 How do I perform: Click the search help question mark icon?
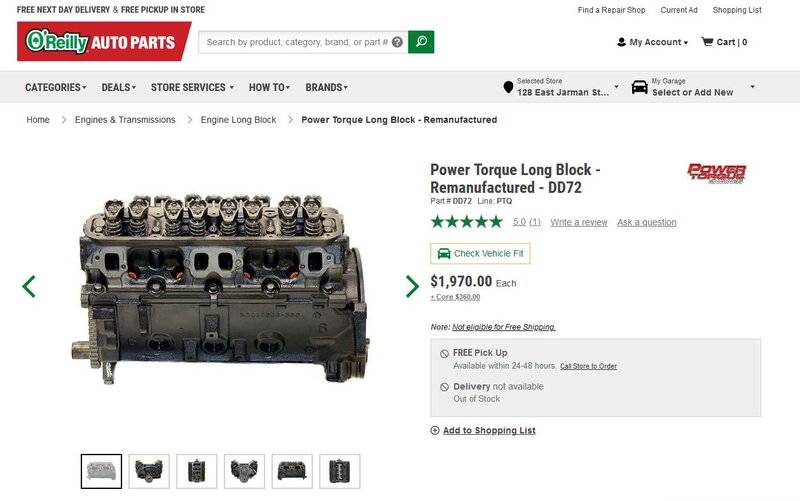(x=397, y=42)
